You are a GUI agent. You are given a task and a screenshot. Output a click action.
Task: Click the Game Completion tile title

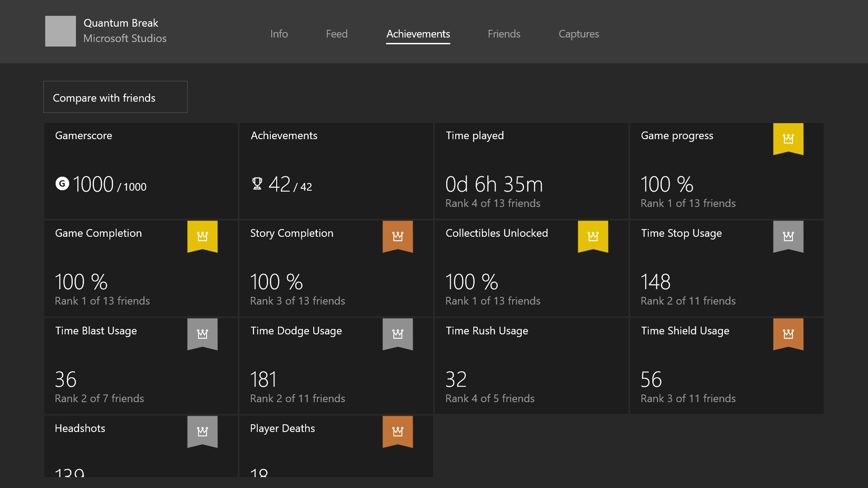98,233
